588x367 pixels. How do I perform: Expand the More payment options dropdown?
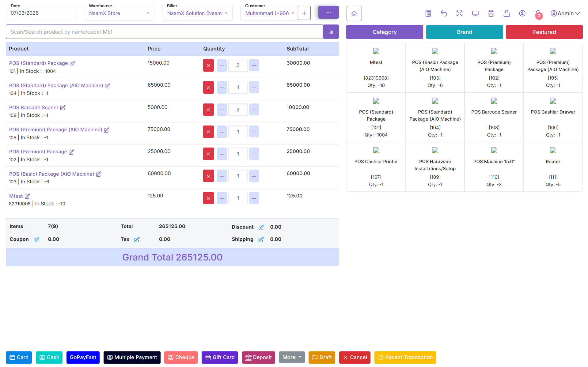tap(292, 357)
